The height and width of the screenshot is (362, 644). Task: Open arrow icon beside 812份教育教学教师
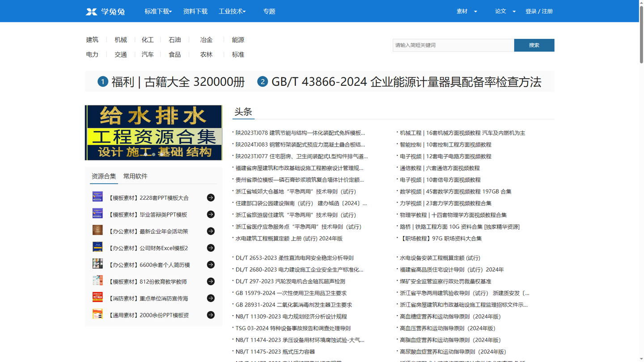(211, 282)
